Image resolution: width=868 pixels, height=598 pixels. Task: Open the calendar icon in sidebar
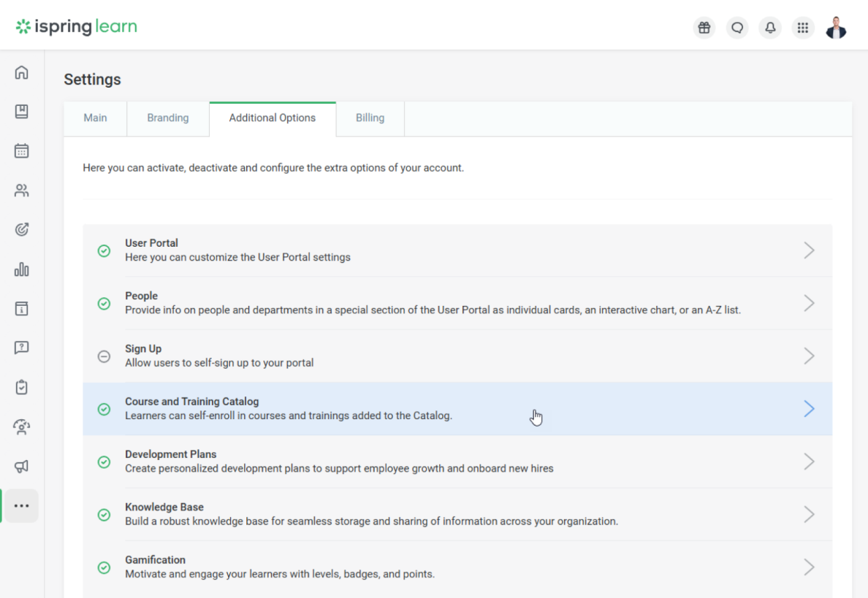tap(22, 151)
